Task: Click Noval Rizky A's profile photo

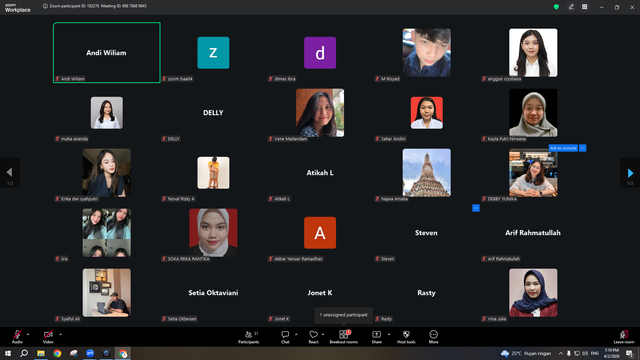Action: pyautogui.click(x=213, y=173)
